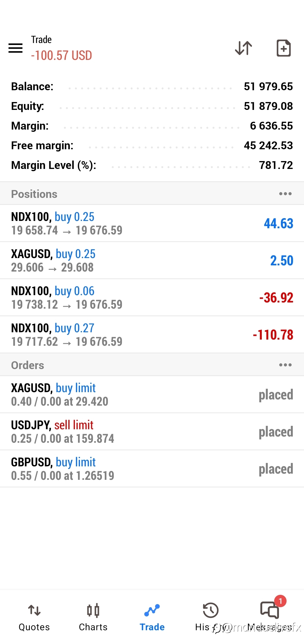304x644 pixels.
Task: Select NDX100 buy 0.25 position
Action: (152, 223)
